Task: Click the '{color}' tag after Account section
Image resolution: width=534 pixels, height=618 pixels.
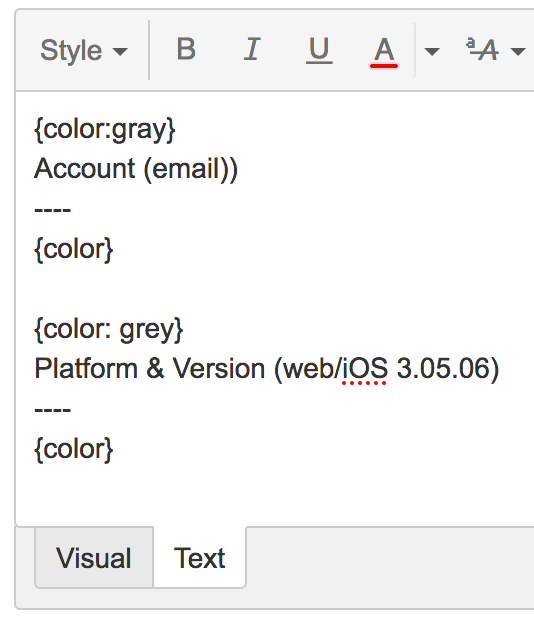Action: [x=74, y=249]
